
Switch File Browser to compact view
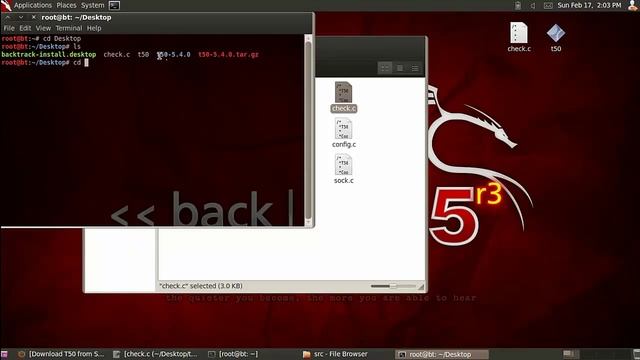pyautogui.click(x=415, y=68)
